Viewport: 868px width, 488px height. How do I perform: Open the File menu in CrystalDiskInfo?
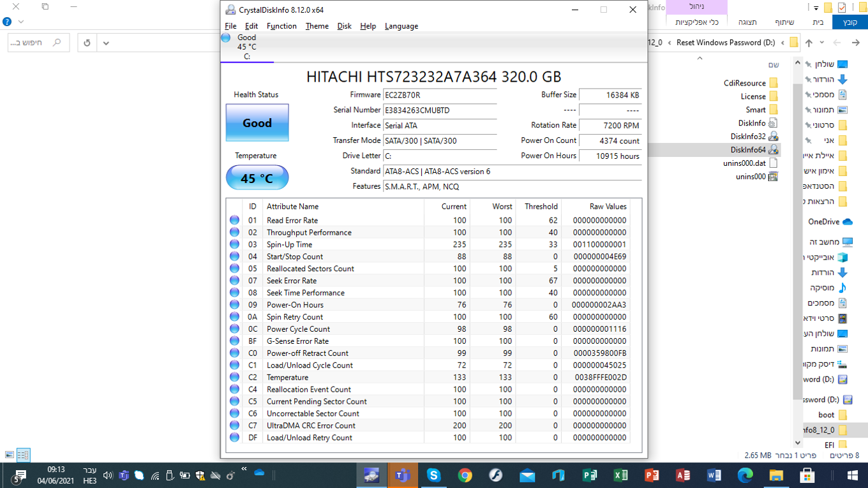pyautogui.click(x=230, y=26)
